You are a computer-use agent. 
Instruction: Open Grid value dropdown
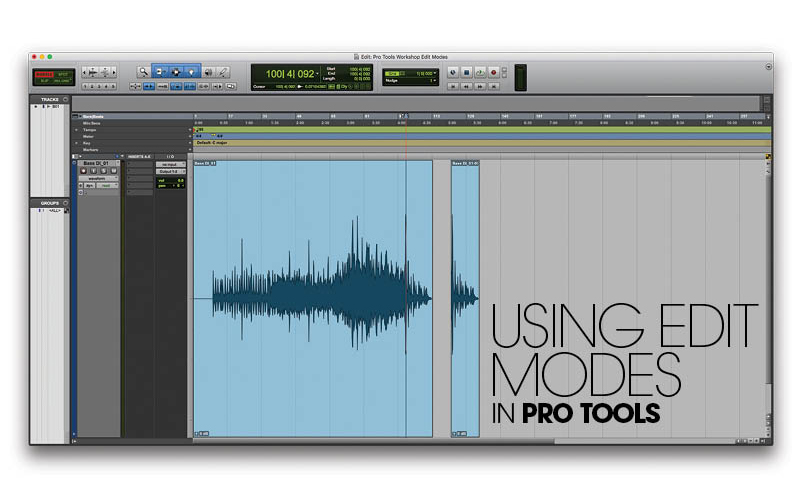pyautogui.click(x=434, y=73)
